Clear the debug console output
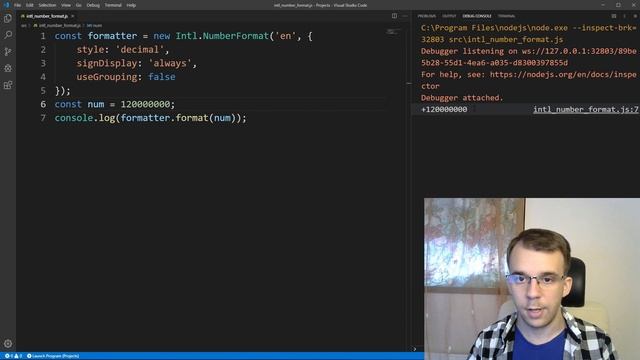Image resolution: width=640 pixels, height=360 pixels. coord(613,16)
